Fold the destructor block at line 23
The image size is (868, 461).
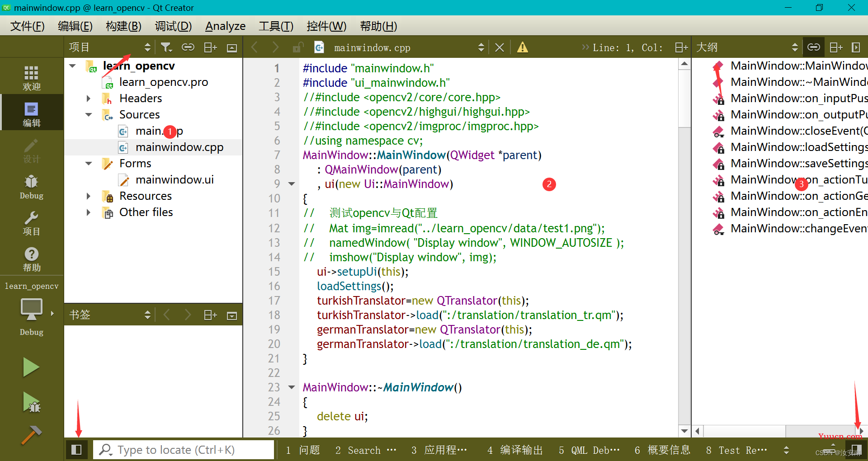[x=292, y=387]
